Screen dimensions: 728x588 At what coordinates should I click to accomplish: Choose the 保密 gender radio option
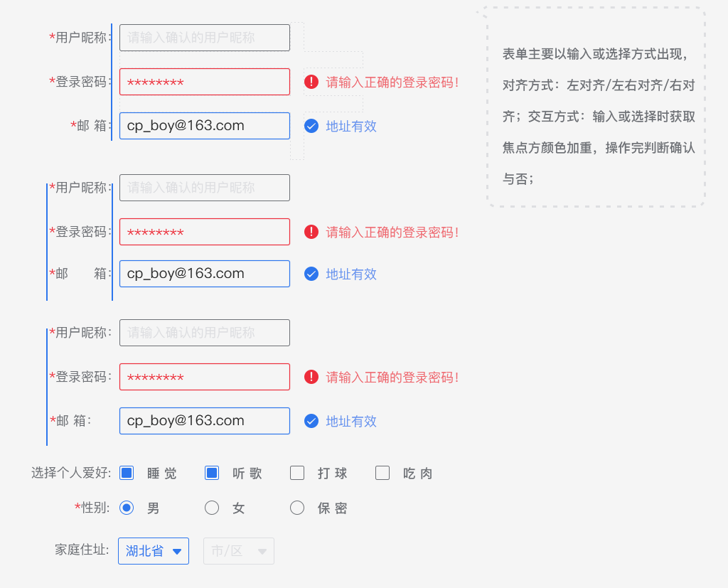click(297, 508)
